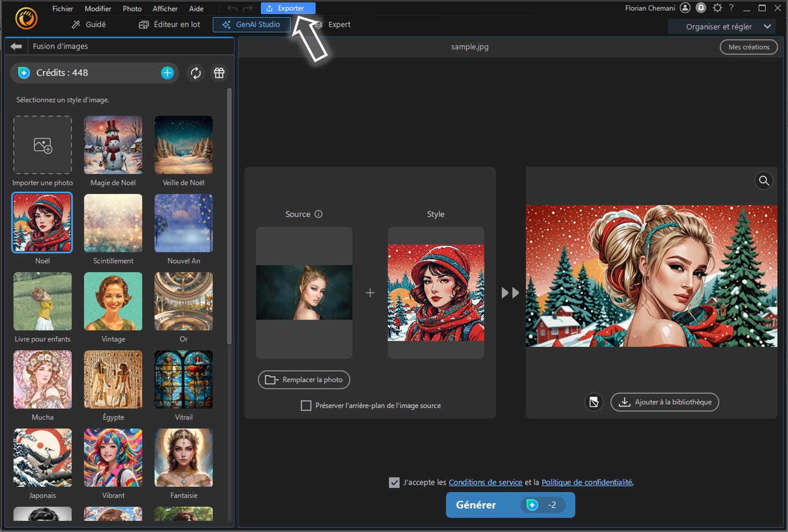Click the plus icon to buy more credits

click(167, 73)
